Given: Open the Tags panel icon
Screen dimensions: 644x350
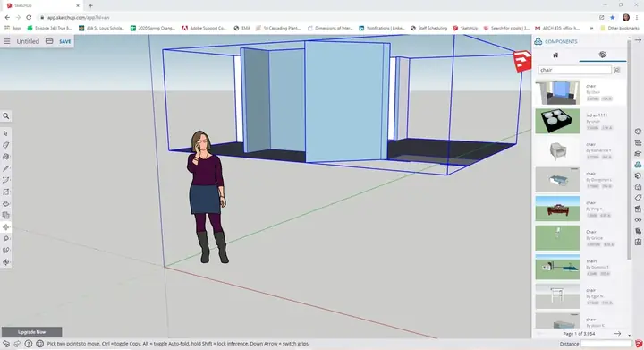Looking at the screenshot, I should 638,198.
